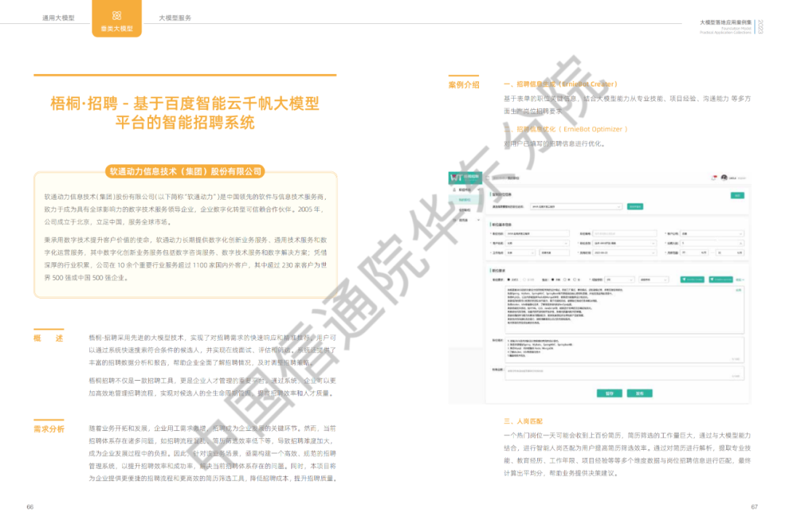This screenshot has width=785, height=532.
Task: Click the large job requirements text area
Action: (624, 310)
